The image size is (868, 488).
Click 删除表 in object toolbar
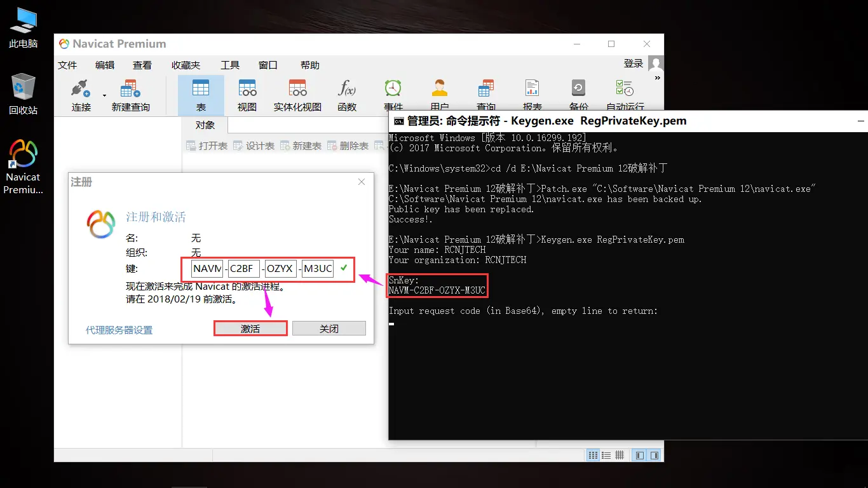[348, 146]
